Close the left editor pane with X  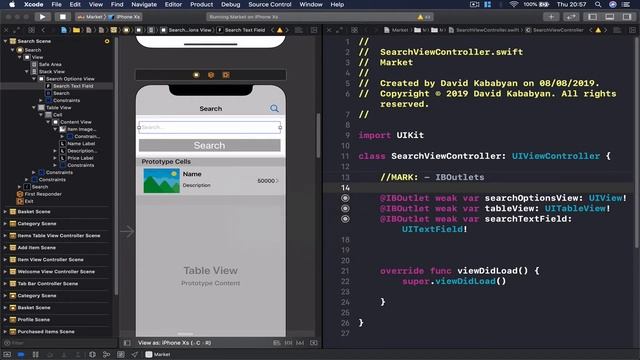click(x=6, y=30)
